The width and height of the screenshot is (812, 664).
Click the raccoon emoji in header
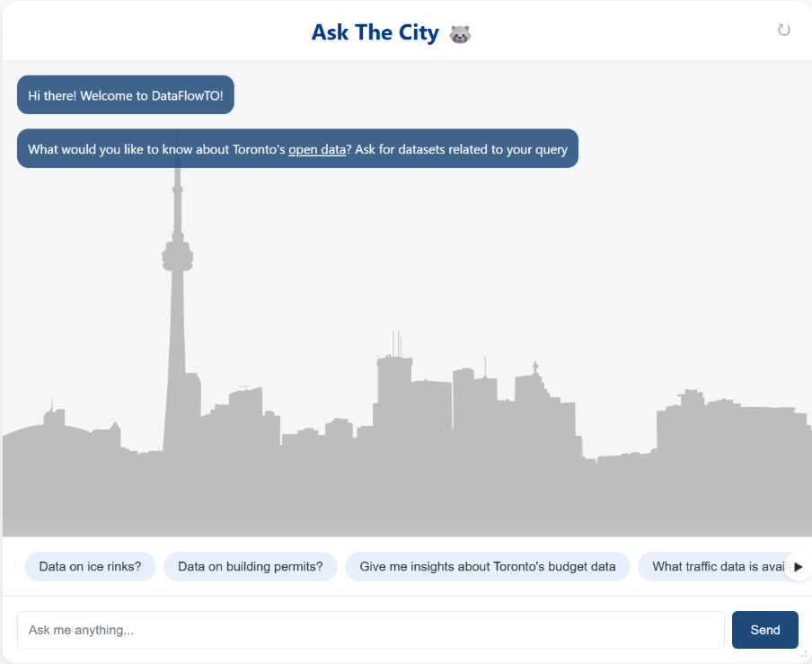tap(459, 34)
